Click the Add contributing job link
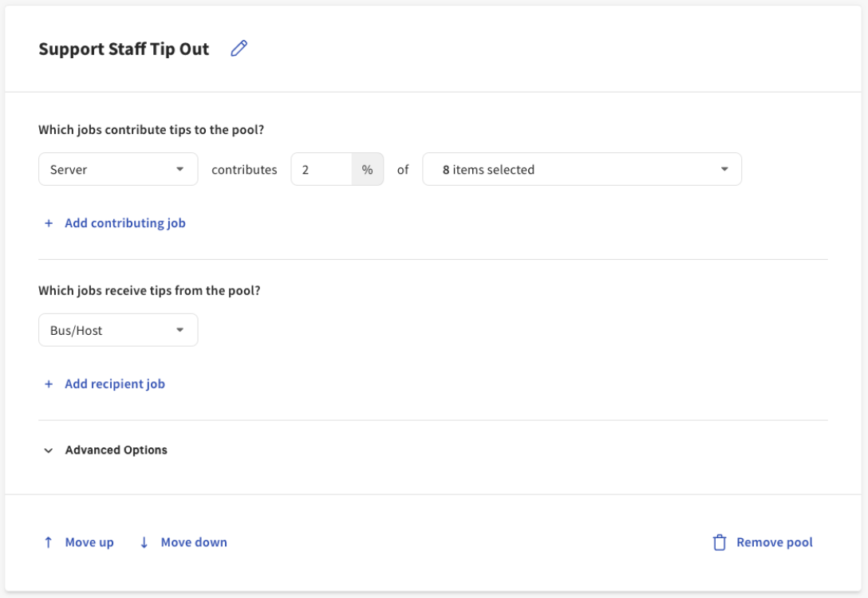 point(125,223)
